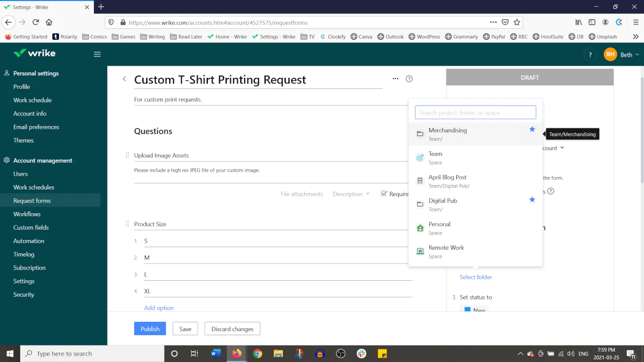
Task: Open the Description dropdown
Action: pyautogui.click(x=351, y=194)
